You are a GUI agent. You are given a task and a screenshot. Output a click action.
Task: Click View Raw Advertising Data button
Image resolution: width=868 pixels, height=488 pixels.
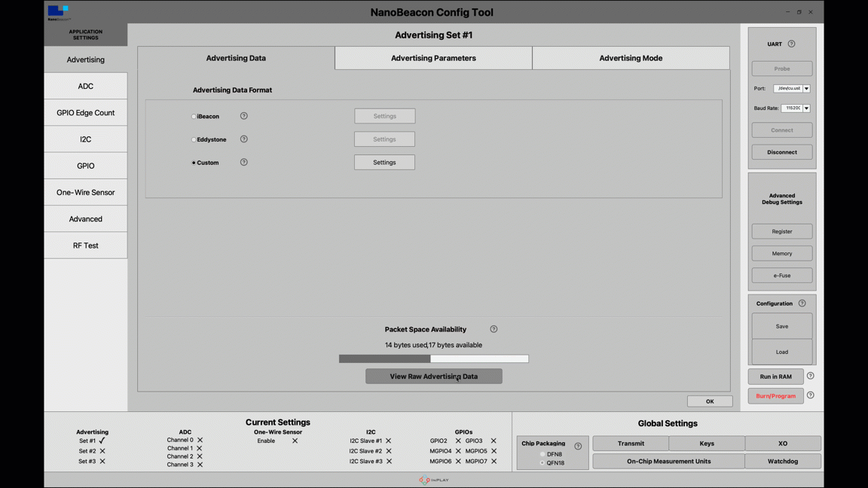(433, 377)
